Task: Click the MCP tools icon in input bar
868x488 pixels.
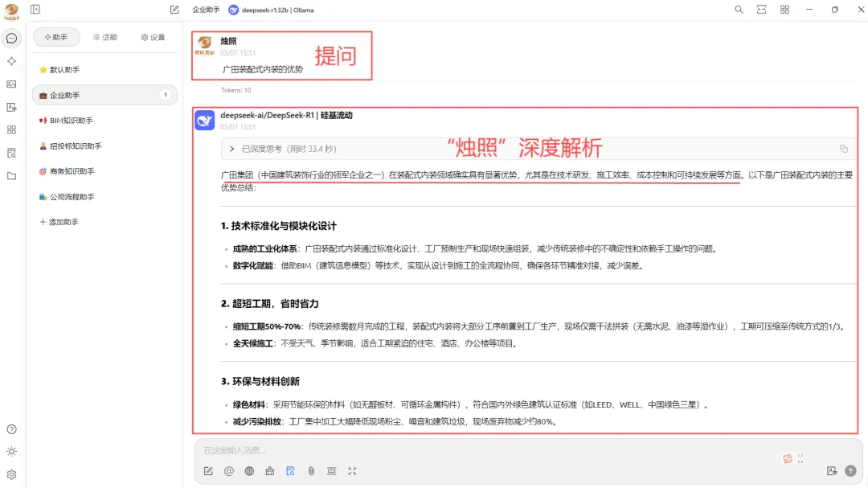Action: click(269, 471)
